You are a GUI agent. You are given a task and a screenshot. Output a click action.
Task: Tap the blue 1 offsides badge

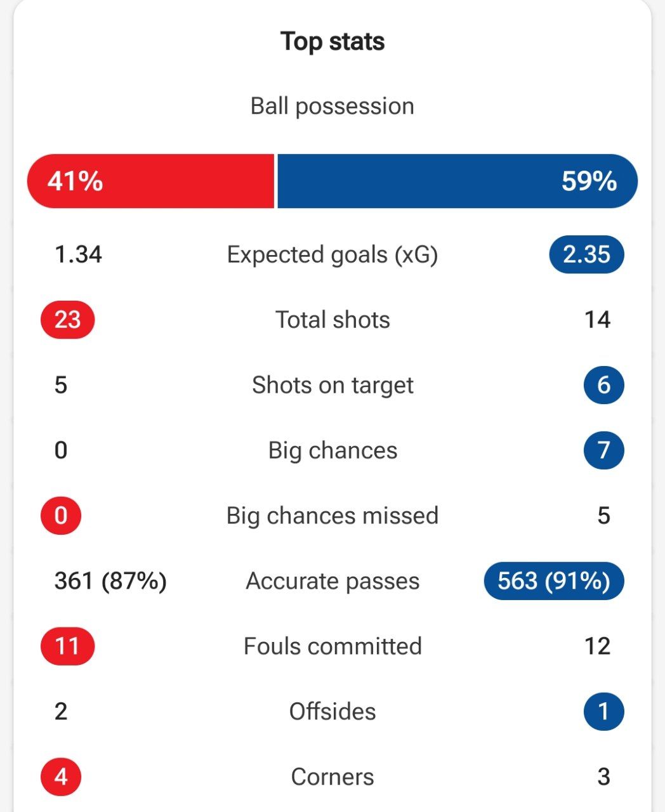coord(603,712)
